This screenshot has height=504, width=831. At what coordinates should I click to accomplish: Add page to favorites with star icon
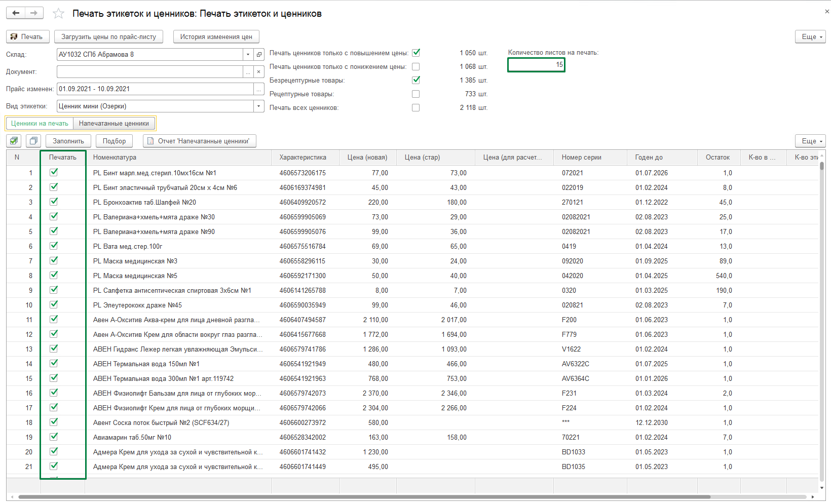59,14
